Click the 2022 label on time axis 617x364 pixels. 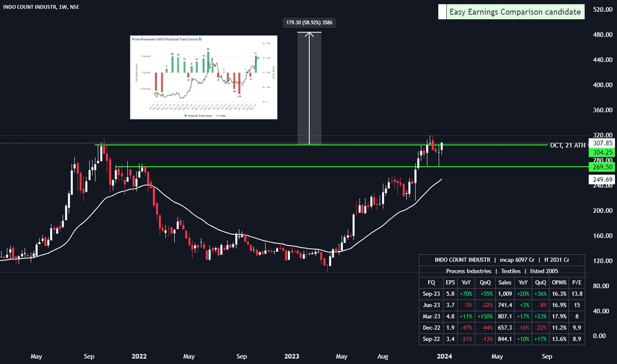point(139,356)
